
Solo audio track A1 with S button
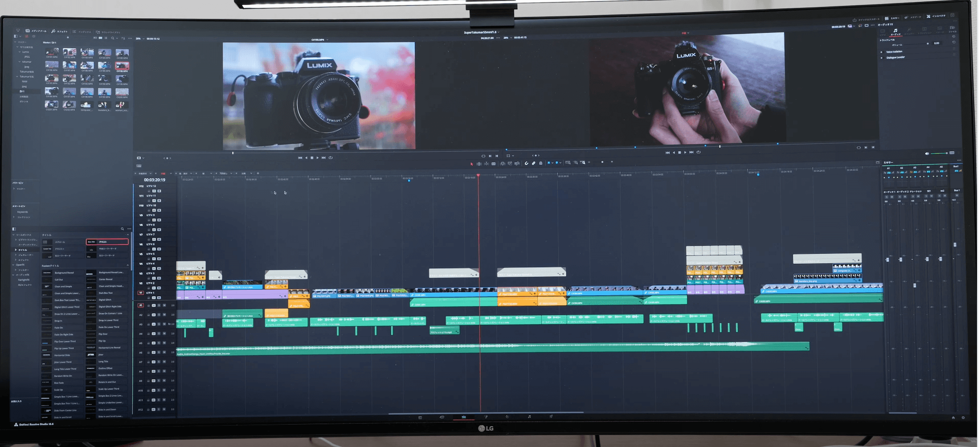[159, 305]
